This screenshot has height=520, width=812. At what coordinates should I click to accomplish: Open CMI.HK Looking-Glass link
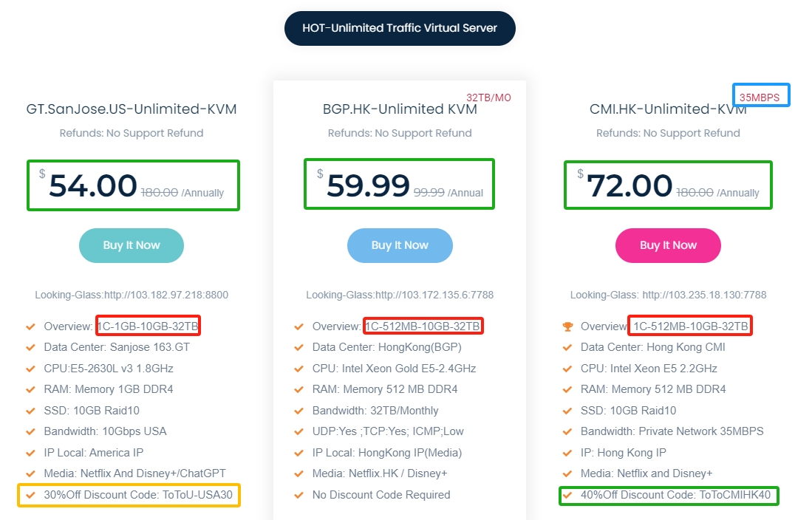[668, 295]
